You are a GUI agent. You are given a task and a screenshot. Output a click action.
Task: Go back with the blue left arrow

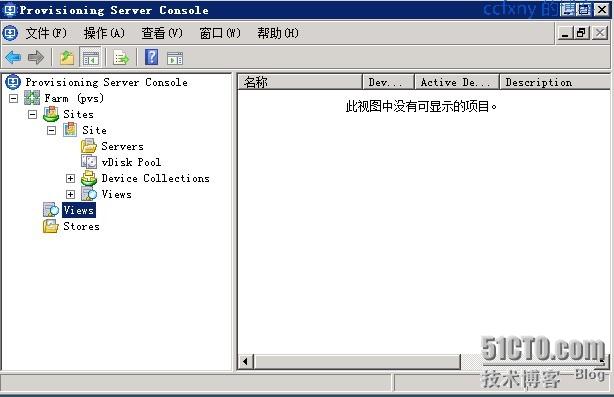(13, 58)
